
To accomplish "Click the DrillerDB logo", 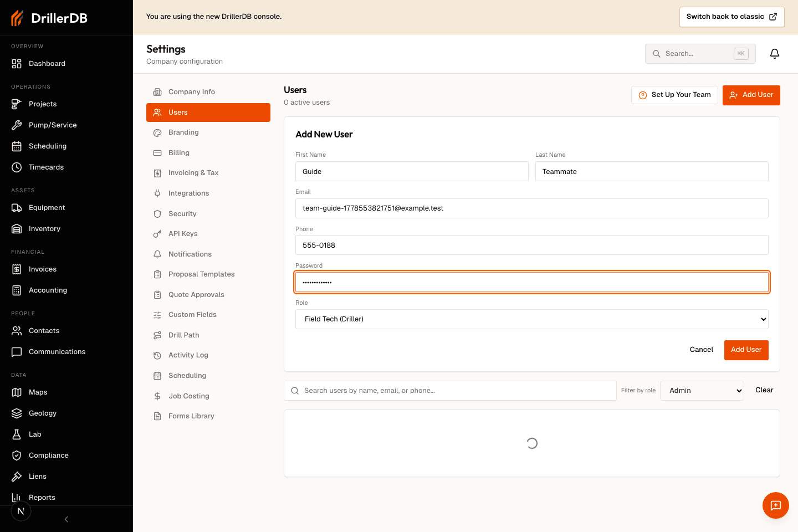I will coord(49,18).
